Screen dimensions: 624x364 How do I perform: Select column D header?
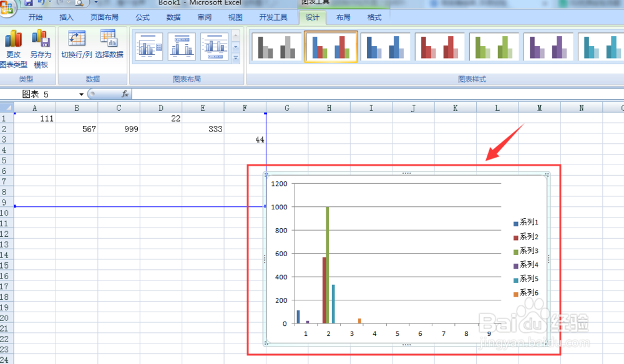coord(161,108)
